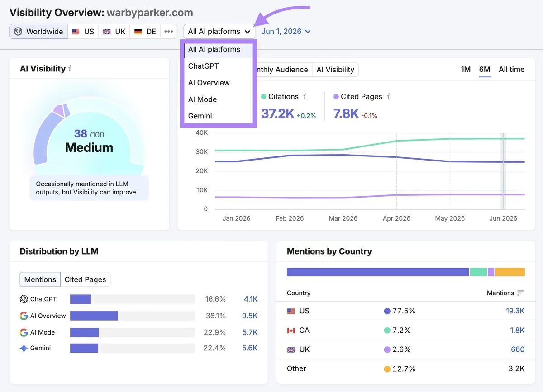Click AI Overview distribution bar
Viewport: 543px width, 392px height.
(x=94, y=316)
